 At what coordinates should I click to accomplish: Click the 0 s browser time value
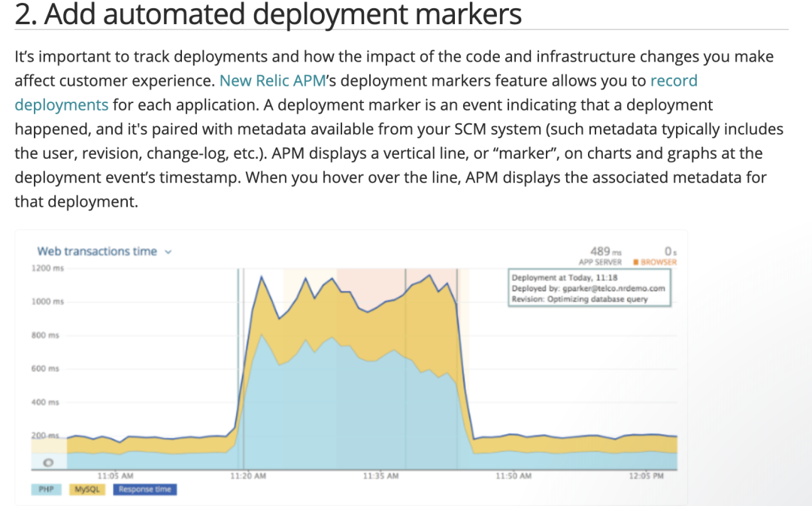[x=670, y=251]
